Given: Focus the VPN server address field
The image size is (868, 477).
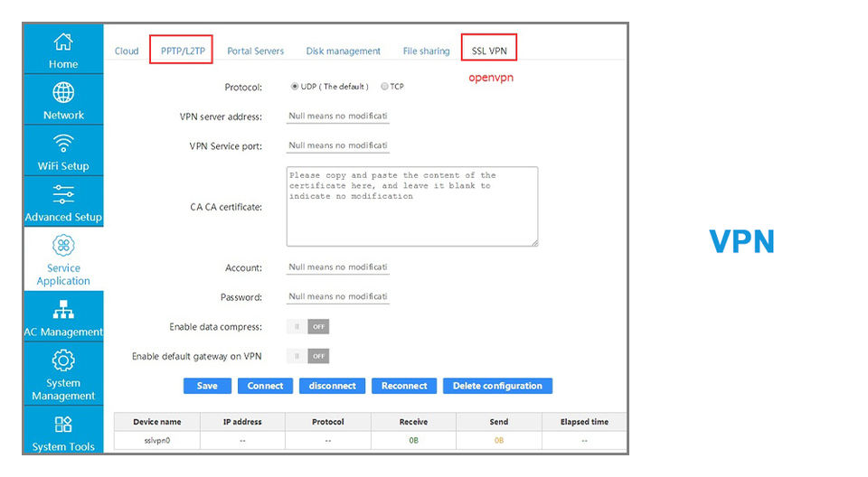Looking at the screenshot, I should pyautogui.click(x=337, y=117).
